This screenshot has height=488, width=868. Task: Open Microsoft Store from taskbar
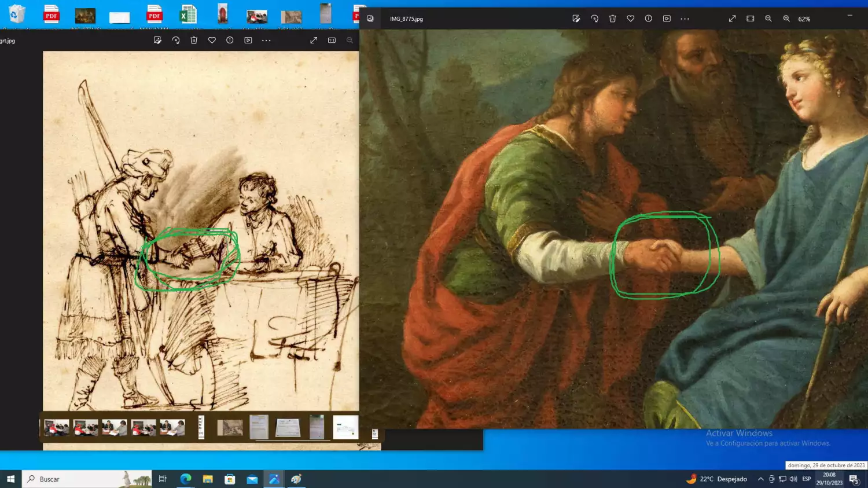click(230, 479)
